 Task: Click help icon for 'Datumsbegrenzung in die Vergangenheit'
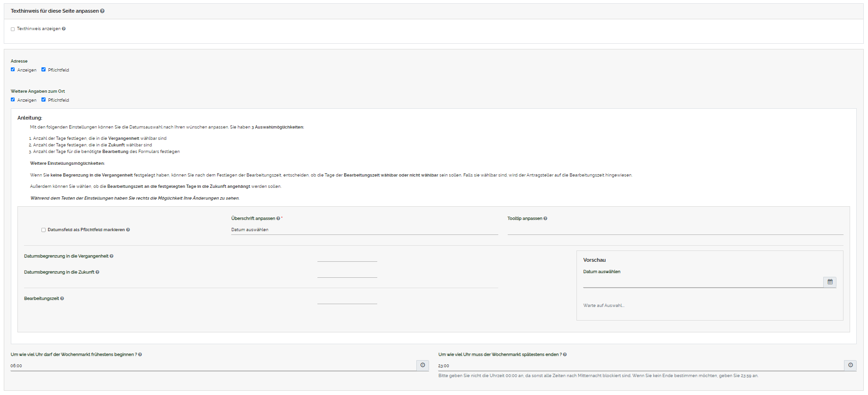click(x=112, y=256)
